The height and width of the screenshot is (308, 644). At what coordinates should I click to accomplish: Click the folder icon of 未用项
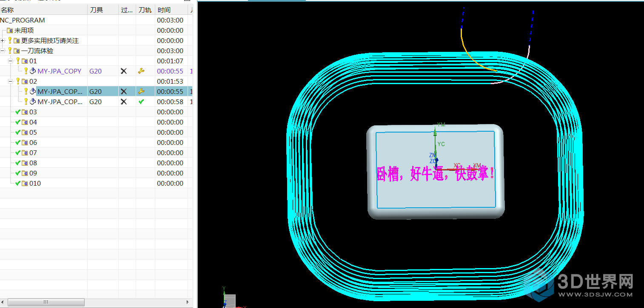(10, 31)
